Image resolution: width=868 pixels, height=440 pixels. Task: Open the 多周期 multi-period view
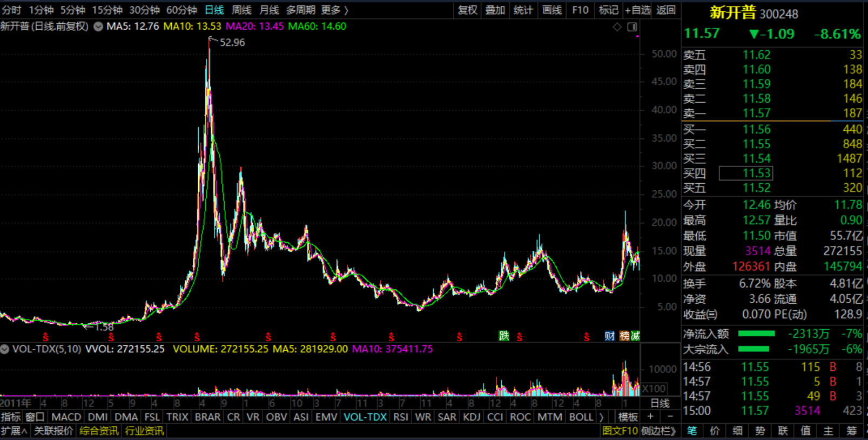click(300, 10)
